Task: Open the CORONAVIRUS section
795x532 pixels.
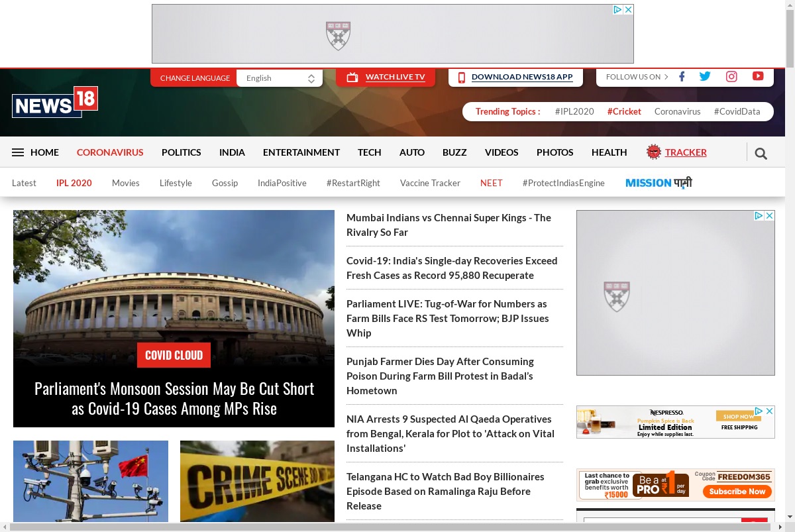Action: tap(110, 152)
